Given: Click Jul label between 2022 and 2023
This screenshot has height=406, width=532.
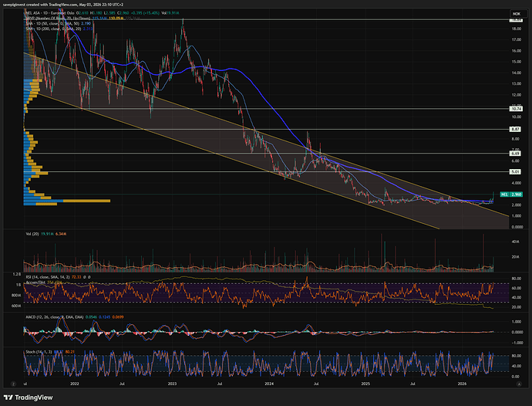Looking at the screenshot, I should tap(122, 384).
